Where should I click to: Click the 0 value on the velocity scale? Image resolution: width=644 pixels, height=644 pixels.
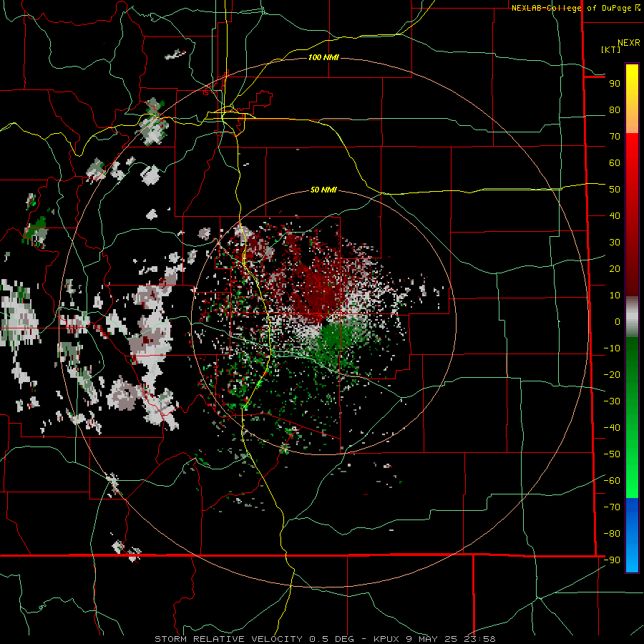coord(618,321)
